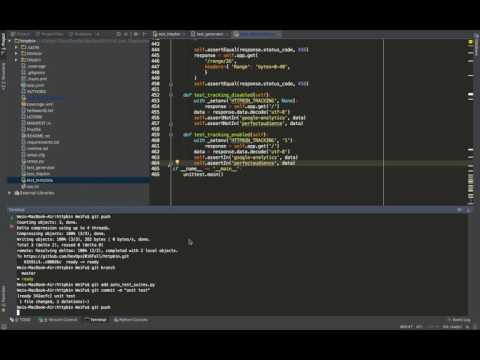
Task: Click the scroll-from-source icon in Project panel
Action: 118,34
